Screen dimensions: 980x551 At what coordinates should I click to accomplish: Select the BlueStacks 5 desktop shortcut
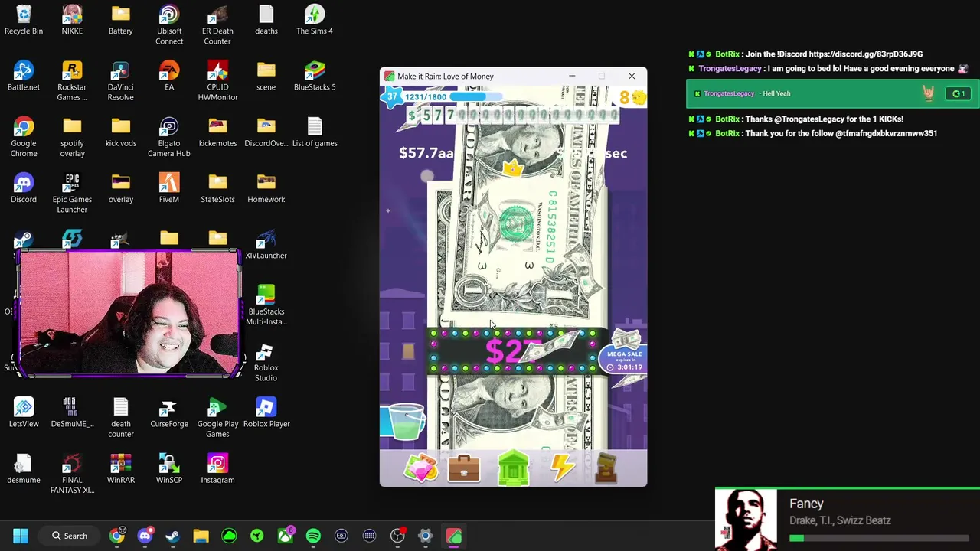tap(315, 76)
